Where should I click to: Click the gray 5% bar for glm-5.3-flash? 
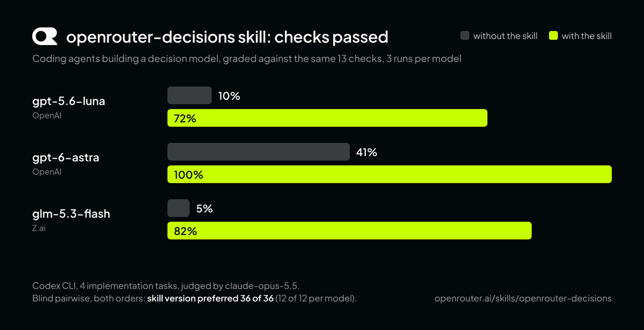point(179,208)
